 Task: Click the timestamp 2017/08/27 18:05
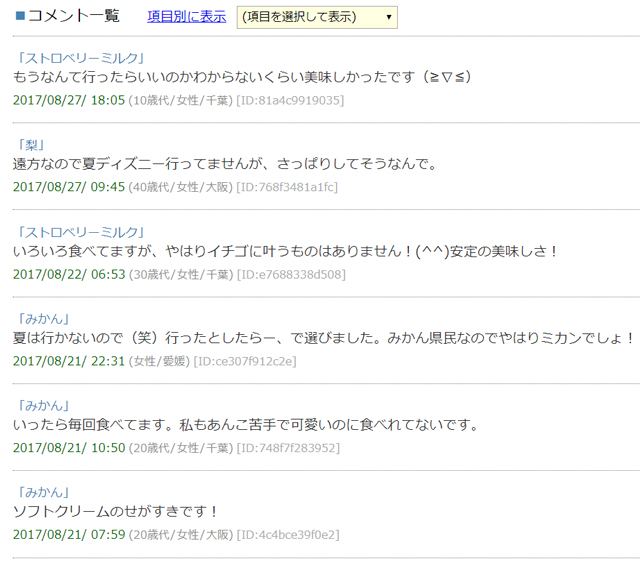tap(69, 100)
